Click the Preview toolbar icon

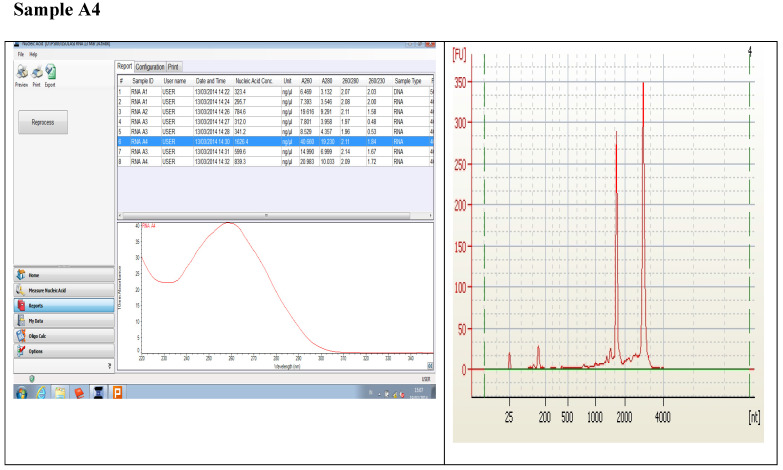pos(22,72)
